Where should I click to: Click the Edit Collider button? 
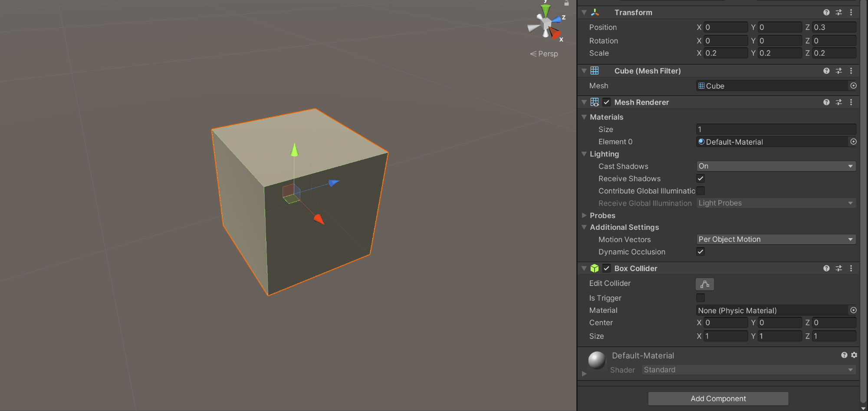tap(705, 284)
